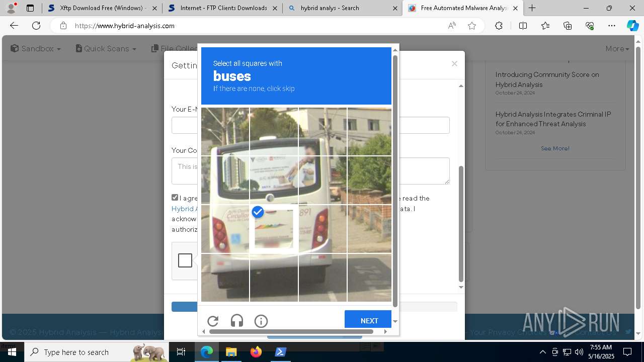Open the captcha help information icon
Image resolution: width=644 pixels, height=362 pixels.
(261, 321)
